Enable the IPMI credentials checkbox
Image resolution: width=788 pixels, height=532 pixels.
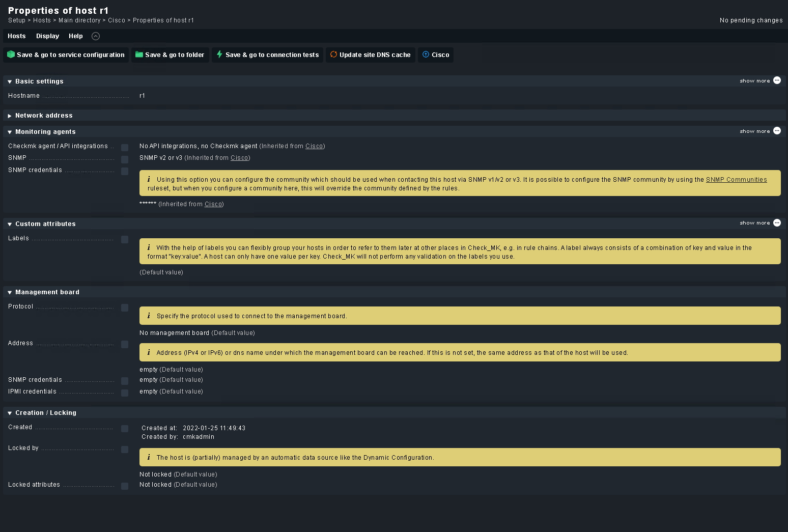(125, 393)
